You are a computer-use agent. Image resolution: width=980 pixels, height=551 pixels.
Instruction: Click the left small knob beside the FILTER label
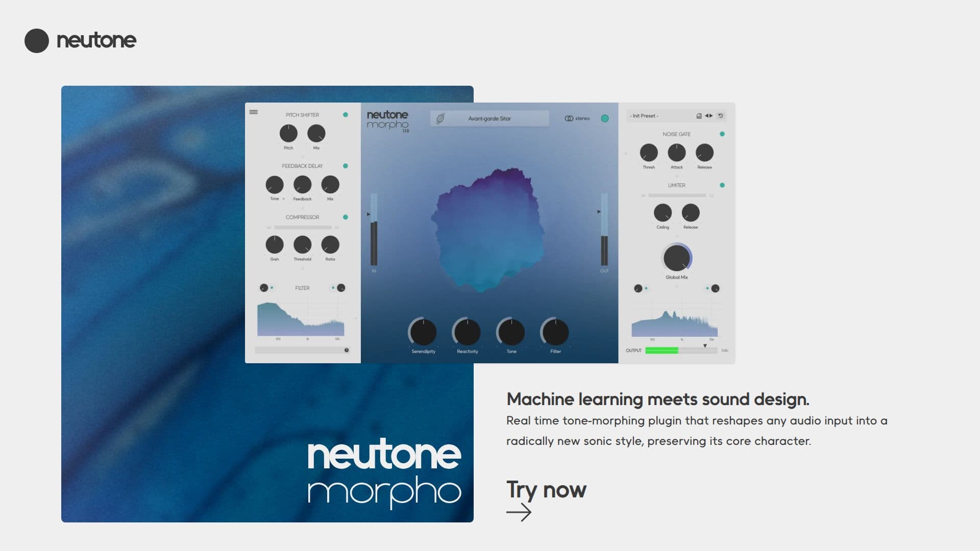click(x=264, y=288)
